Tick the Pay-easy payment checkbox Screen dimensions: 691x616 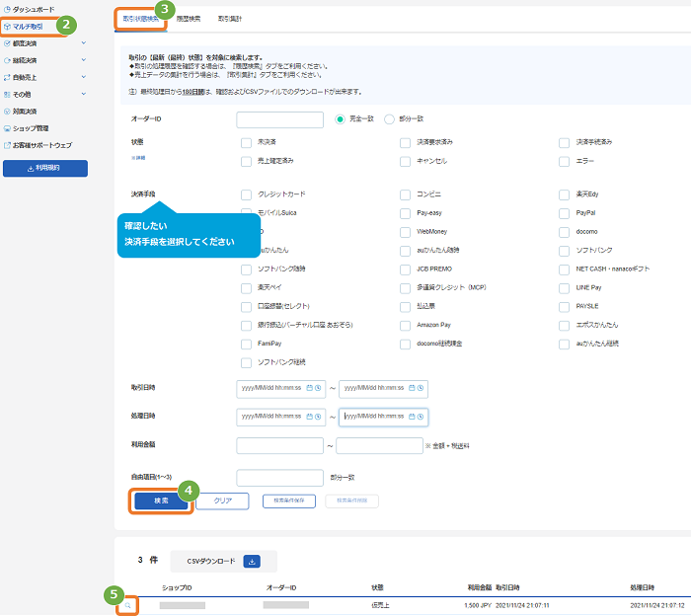pos(405,213)
